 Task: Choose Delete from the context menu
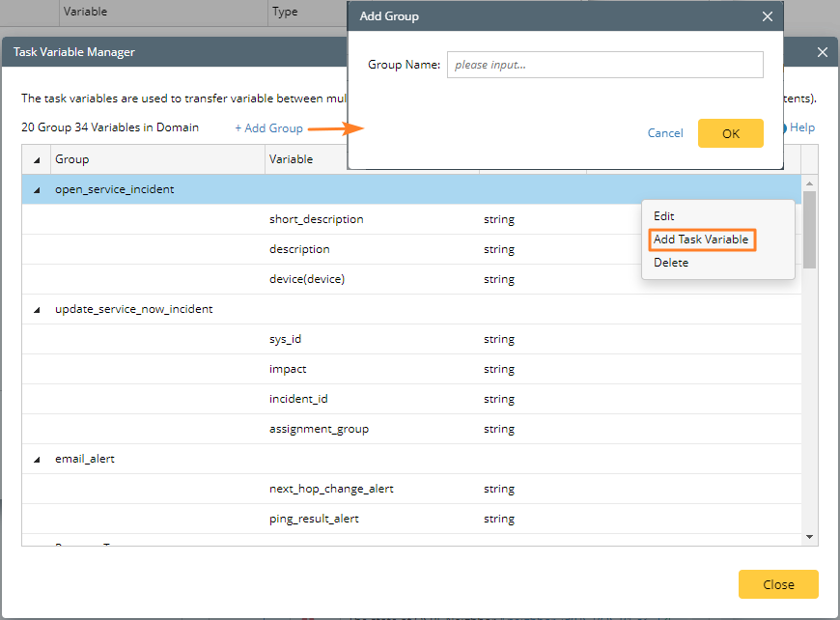pos(671,263)
